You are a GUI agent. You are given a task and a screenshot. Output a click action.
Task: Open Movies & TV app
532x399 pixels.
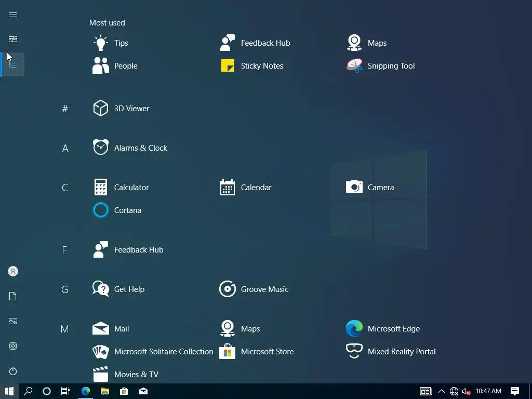tap(126, 374)
